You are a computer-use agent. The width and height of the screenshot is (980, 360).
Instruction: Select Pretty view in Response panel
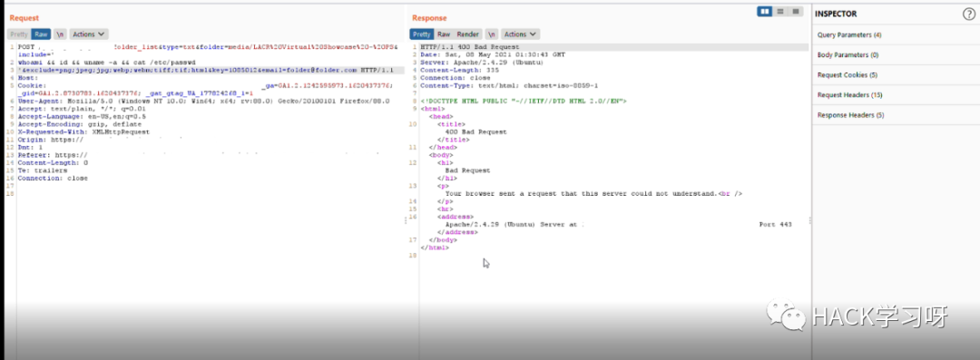pyautogui.click(x=422, y=34)
